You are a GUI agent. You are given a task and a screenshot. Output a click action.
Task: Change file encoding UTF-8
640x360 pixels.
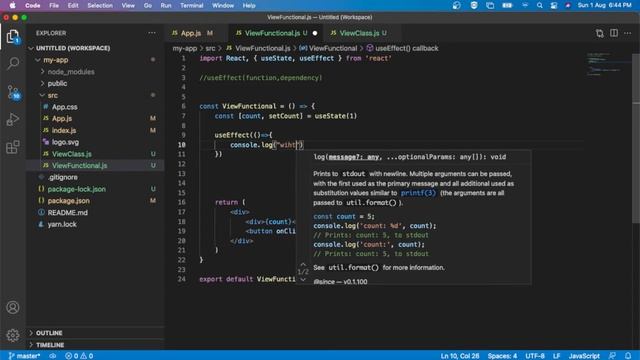(x=535, y=356)
